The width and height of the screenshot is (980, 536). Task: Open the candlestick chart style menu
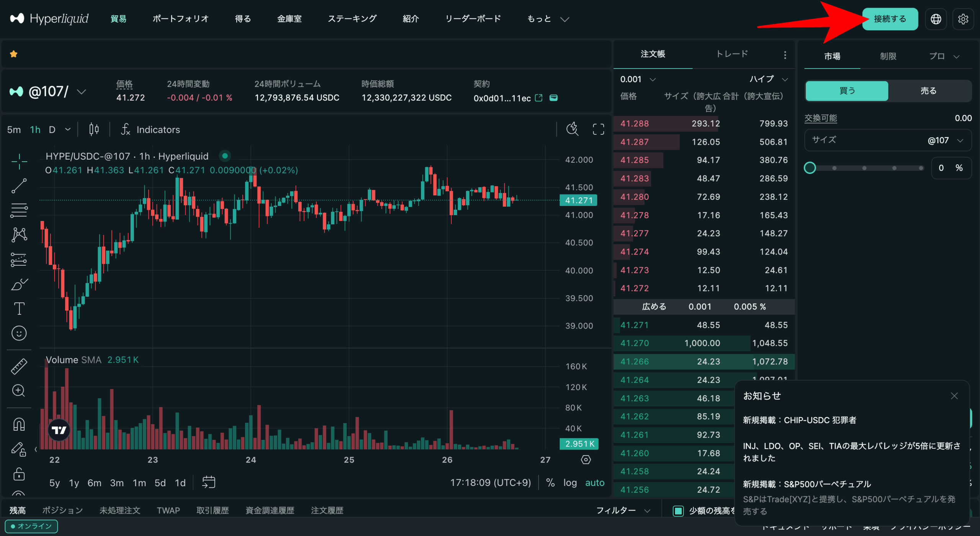click(x=94, y=129)
